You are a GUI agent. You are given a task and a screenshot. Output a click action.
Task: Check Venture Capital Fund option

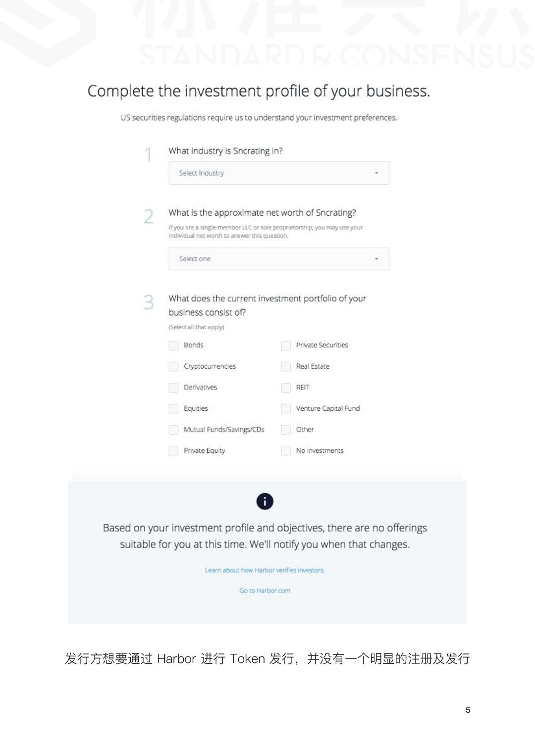coord(286,408)
